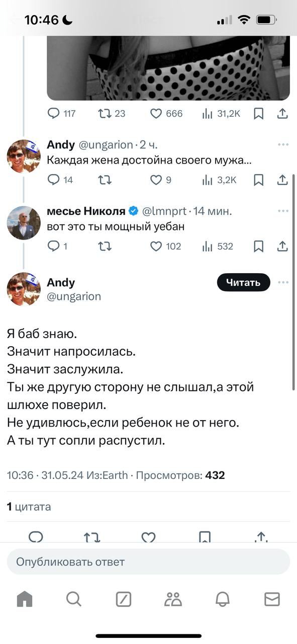Go to Home tab in bottom bar
Viewport: 297px width, 644px height.
[x=25, y=599]
